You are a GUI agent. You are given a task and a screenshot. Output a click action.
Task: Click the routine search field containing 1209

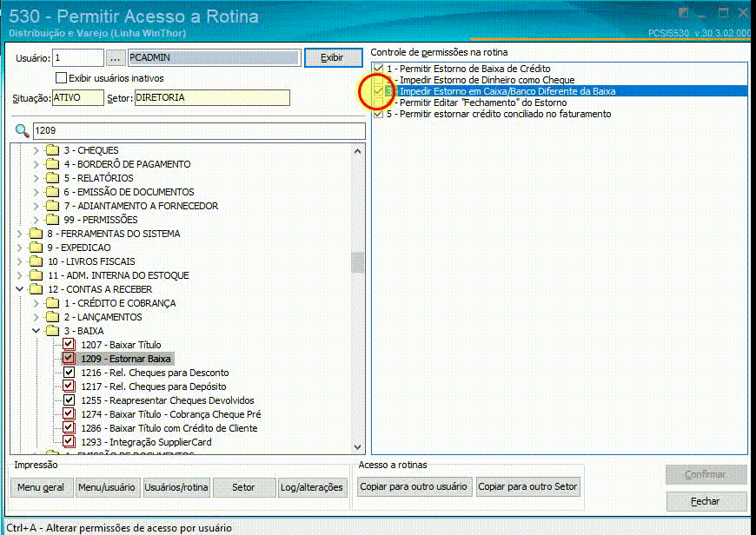click(x=199, y=130)
